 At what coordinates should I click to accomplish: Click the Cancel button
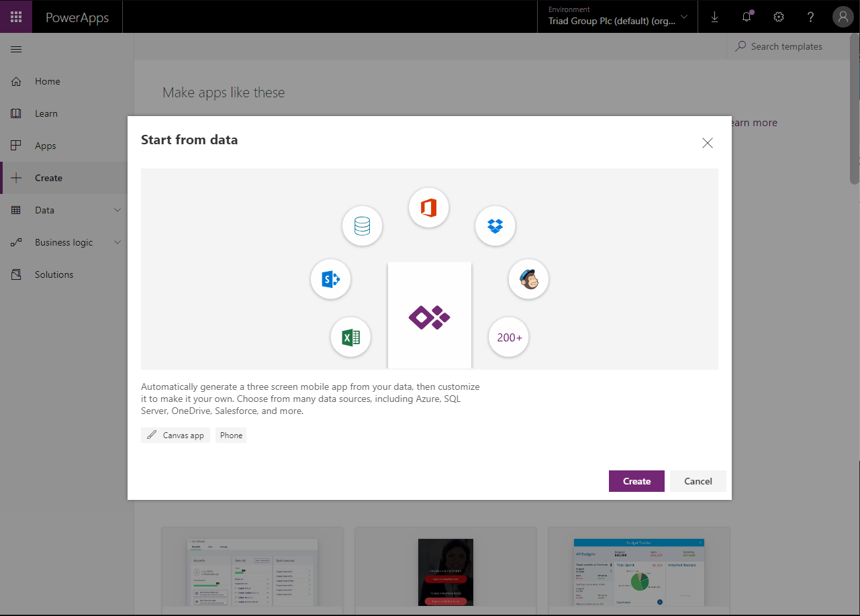coord(698,481)
